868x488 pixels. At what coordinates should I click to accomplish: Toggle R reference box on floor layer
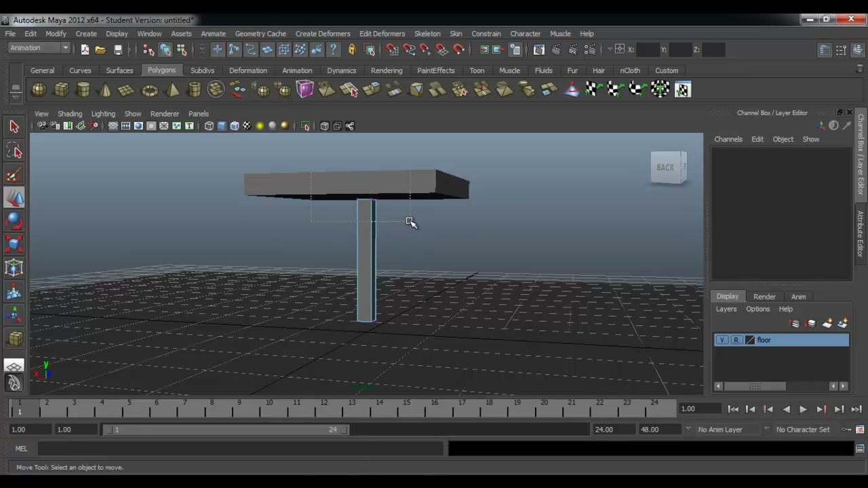coord(736,340)
